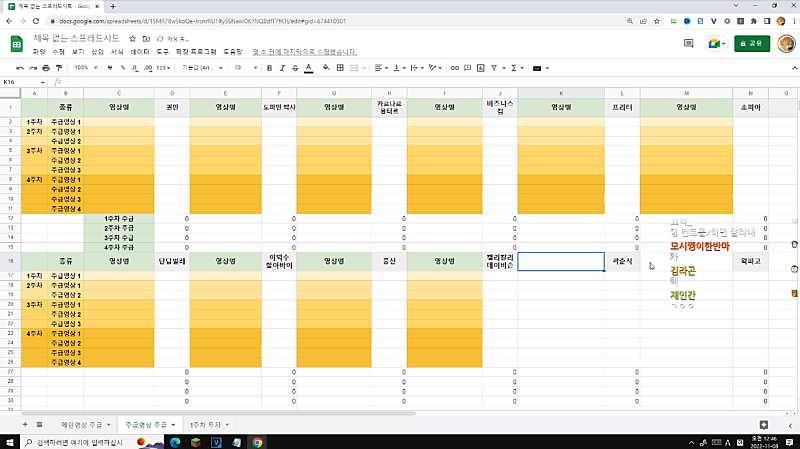This screenshot has width=800, height=449.
Task: Click the Insert link icon
Action: click(x=455, y=68)
